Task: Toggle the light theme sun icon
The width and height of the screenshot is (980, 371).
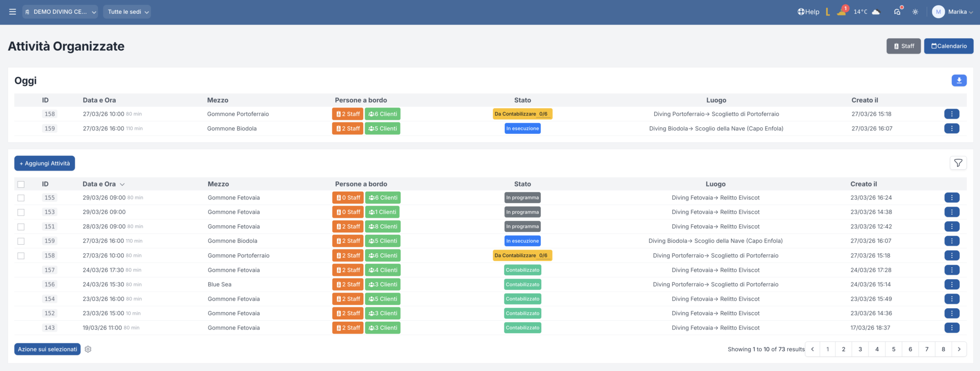Action: click(x=915, y=12)
